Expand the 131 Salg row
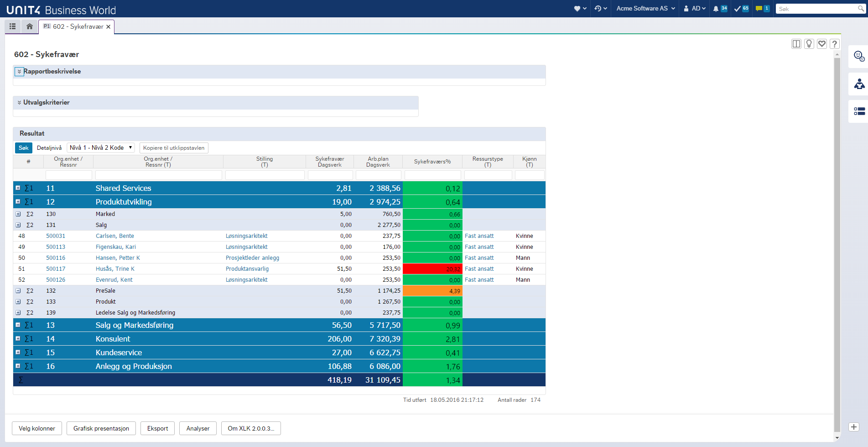This screenshot has height=447, width=868. click(x=18, y=225)
